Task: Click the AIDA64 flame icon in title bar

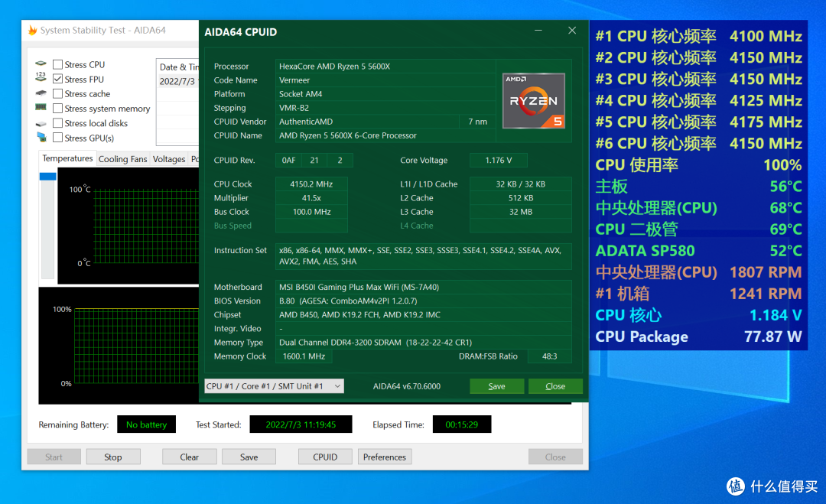Action: (x=32, y=30)
